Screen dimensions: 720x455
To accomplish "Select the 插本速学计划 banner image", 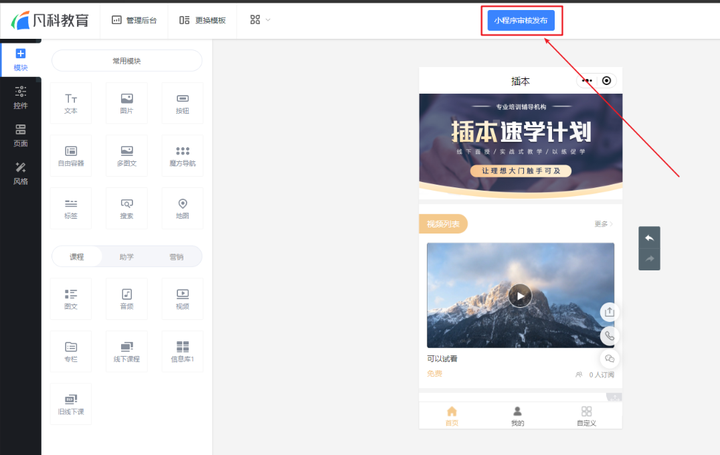I will [x=521, y=146].
